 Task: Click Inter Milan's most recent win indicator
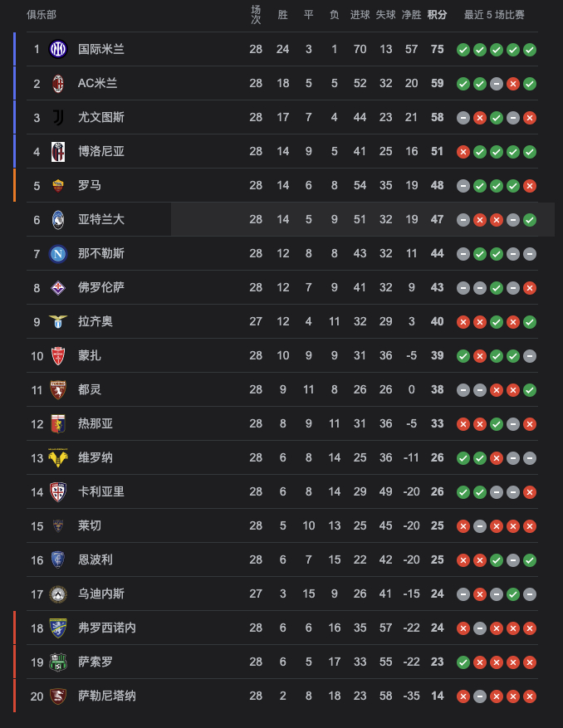pos(530,50)
